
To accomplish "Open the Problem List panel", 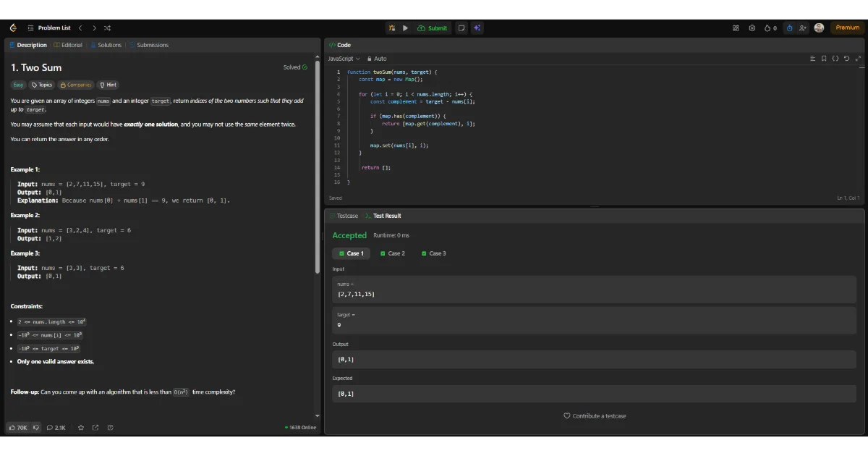I will pos(49,28).
